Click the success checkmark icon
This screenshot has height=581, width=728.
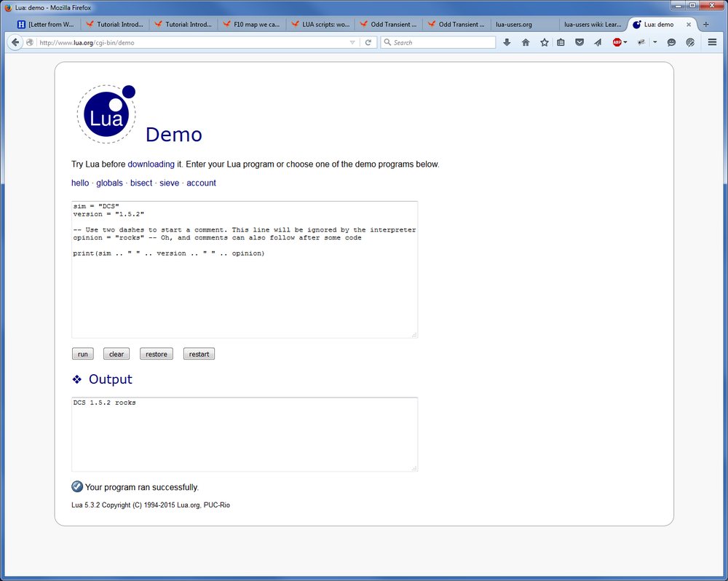(x=77, y=487)
